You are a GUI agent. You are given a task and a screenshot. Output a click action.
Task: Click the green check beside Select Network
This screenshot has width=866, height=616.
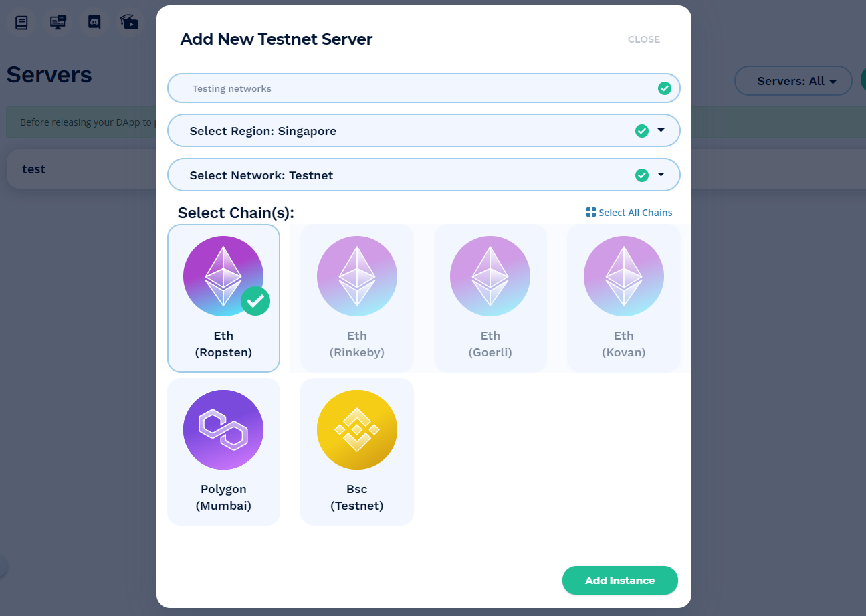[642, 175]
